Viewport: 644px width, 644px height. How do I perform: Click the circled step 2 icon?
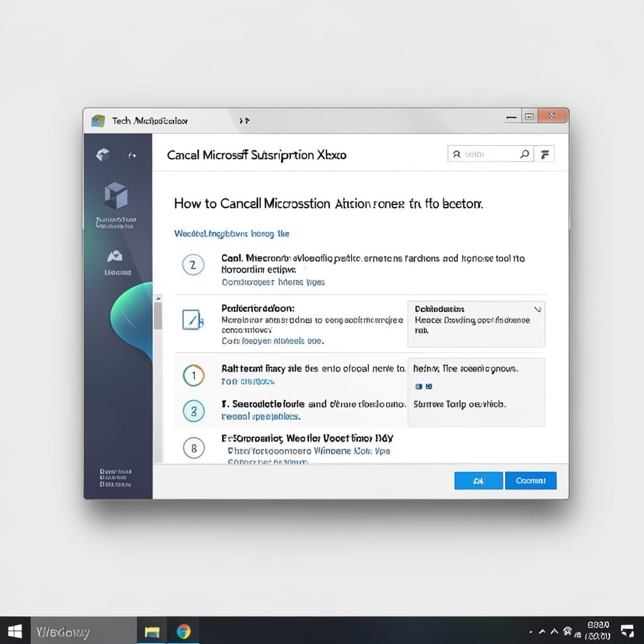pyautogui.click(x=193, y=265)
